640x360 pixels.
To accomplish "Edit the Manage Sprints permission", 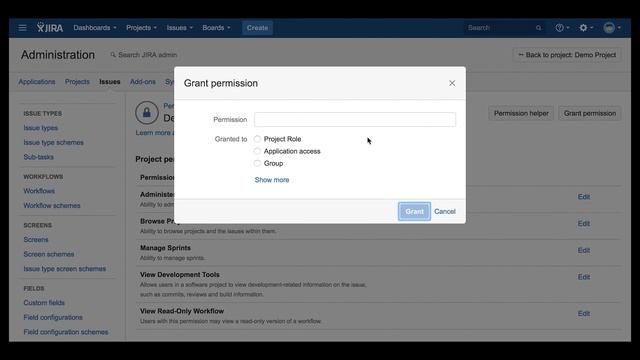I will click(x=584, y=251).
